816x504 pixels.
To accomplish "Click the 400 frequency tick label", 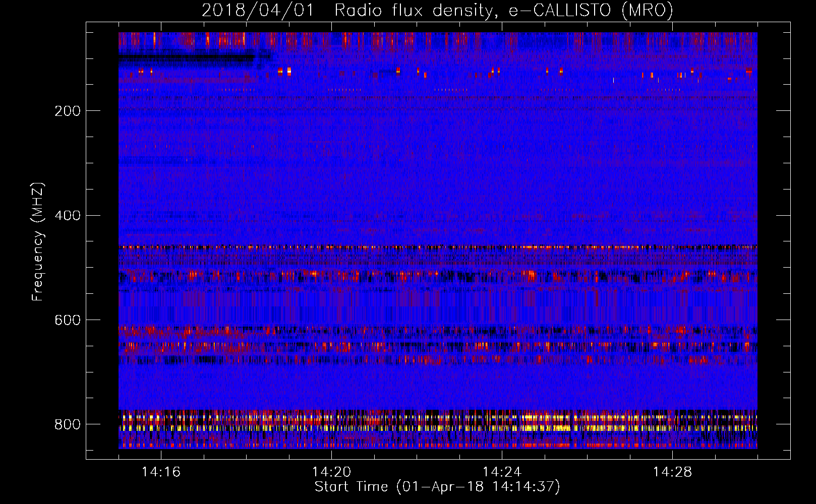I will pos(68,216).
